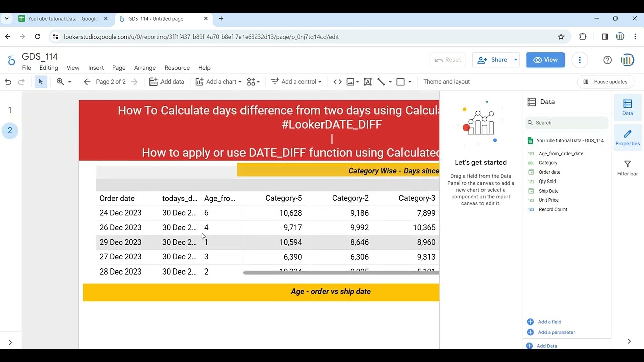Click Add Data at panel bottom
Screen dimensions: 644x362
coord(542,346)
